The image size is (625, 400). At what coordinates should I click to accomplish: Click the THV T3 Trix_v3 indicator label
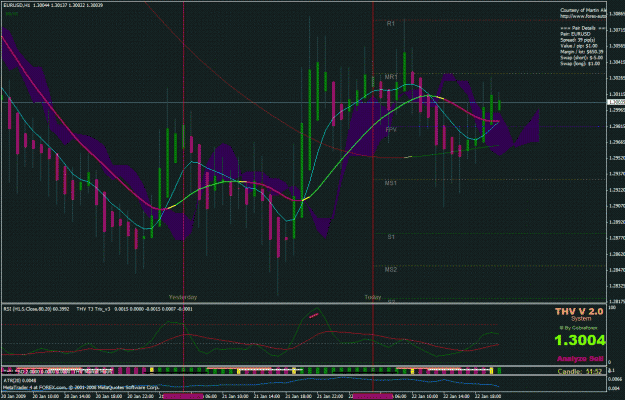pyautogui.click(x=94, y=308)
